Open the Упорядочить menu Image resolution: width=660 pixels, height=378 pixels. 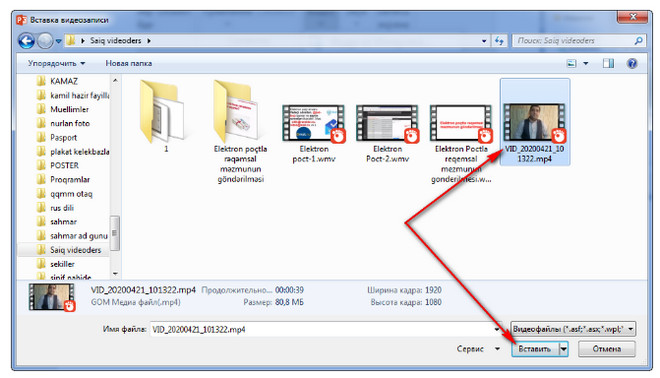[56, 64]
